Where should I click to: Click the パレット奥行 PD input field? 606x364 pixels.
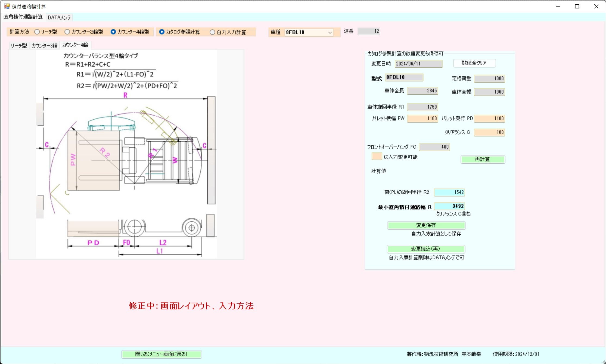(489, 119)
